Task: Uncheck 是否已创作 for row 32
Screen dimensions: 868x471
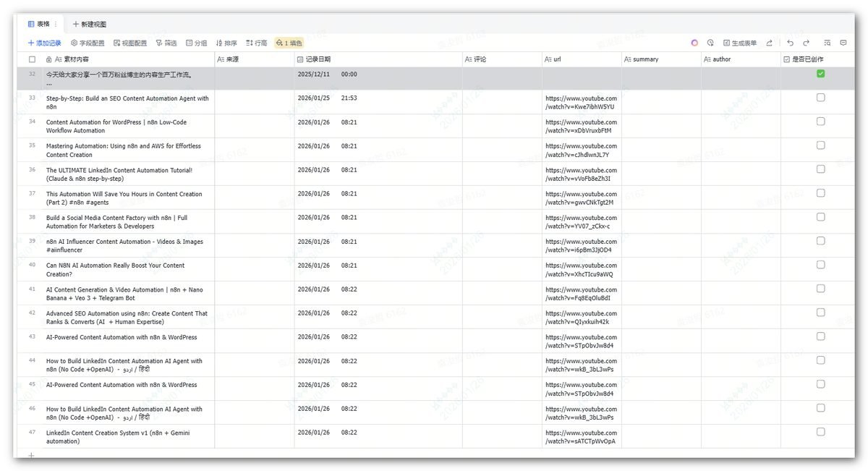Action: [x=820, y=74]
